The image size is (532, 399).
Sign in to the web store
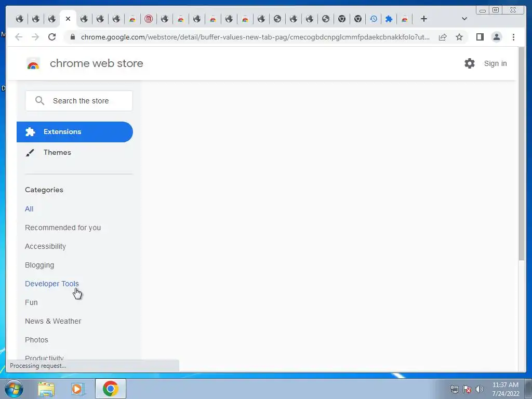click(495, 63)
